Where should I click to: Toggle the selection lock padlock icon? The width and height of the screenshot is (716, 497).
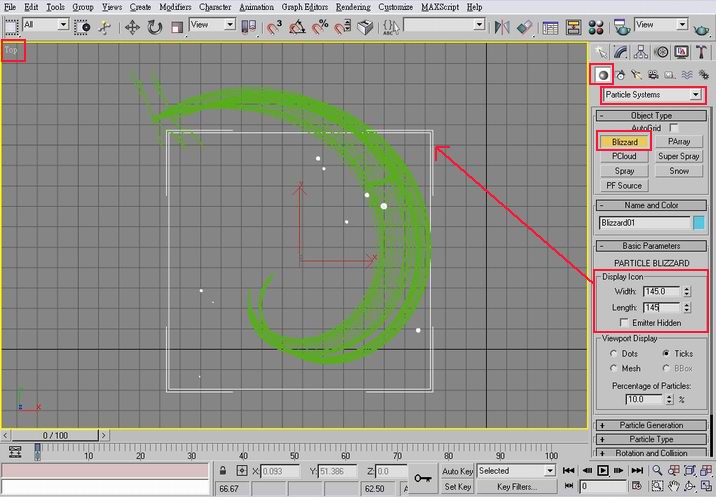(x=222, y=471)
